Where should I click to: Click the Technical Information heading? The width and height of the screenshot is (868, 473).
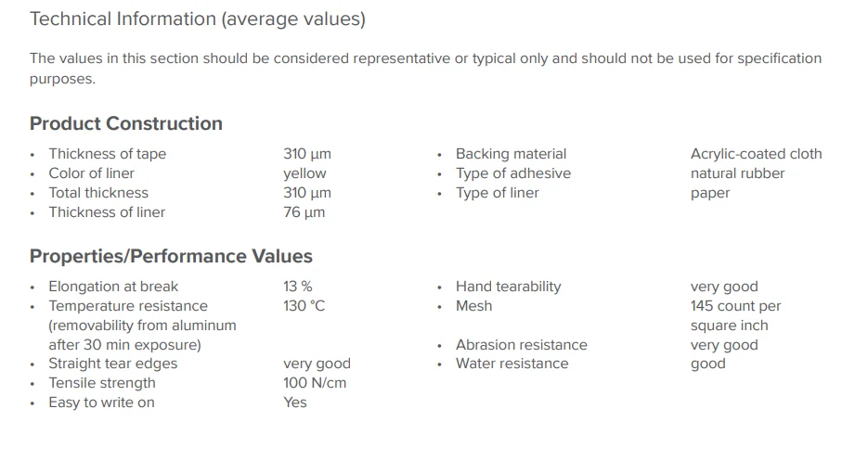198,19
